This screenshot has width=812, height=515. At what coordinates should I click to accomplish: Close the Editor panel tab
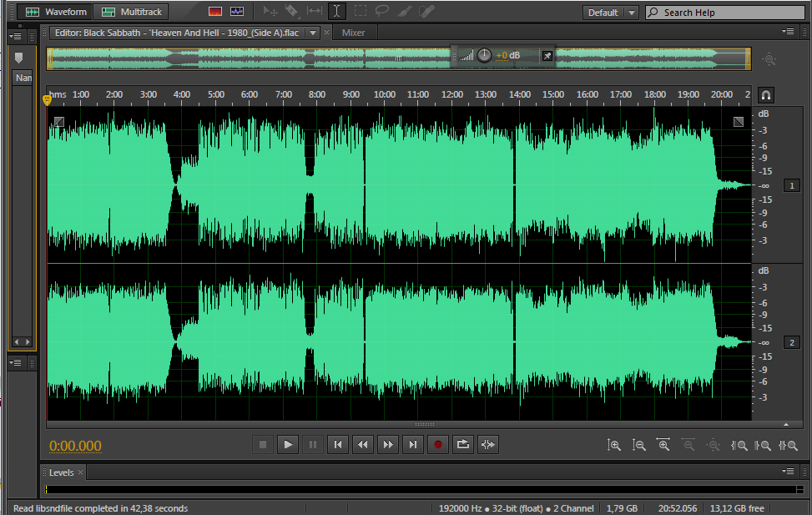tap(327, 32)
